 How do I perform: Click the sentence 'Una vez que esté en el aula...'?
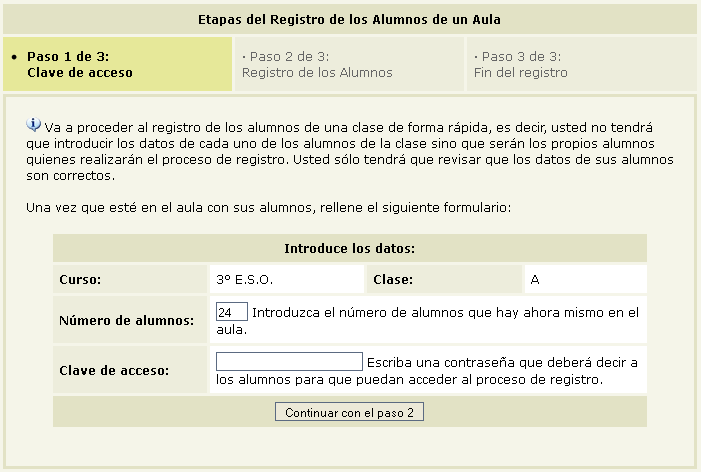point(268,208)
